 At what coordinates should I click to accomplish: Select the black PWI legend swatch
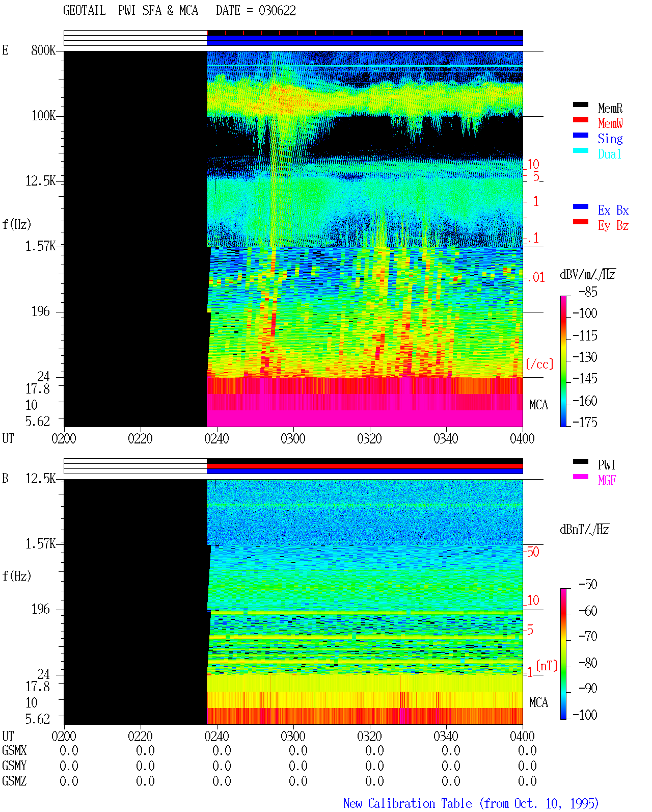click(581, 461)
